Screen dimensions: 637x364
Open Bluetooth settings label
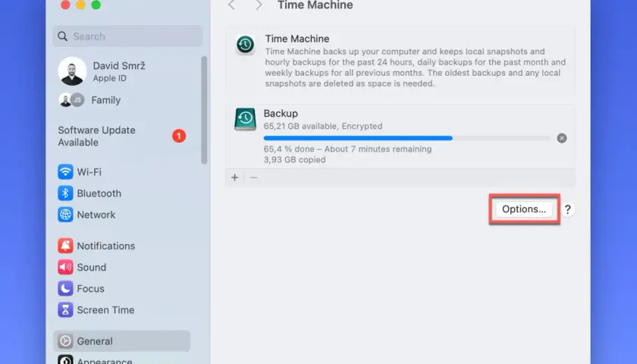point(99,193)
